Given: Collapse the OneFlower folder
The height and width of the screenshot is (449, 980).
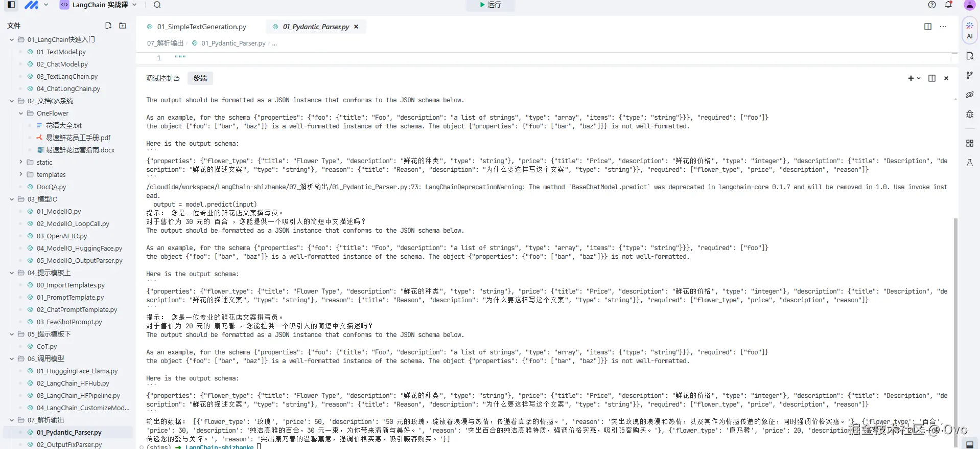Looking at the screenshot, I should (x=21, y=113).
